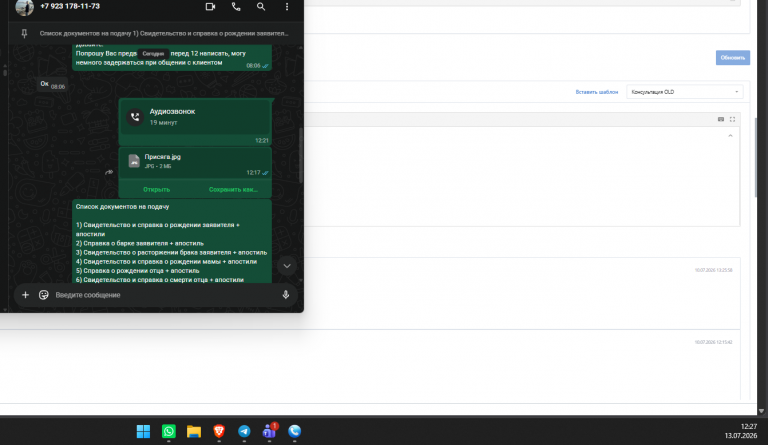Image resolution: width=768 pixels, height=445 pixels.
Task: Open the blue phone app on taskbar
Action: tap(294, 431)
